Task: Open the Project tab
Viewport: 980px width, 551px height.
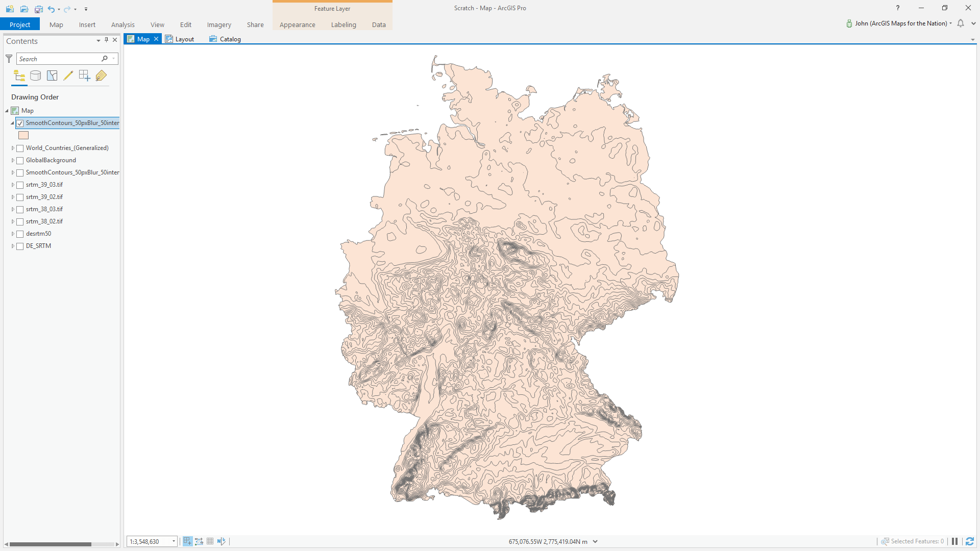Action: pos(20,24)
